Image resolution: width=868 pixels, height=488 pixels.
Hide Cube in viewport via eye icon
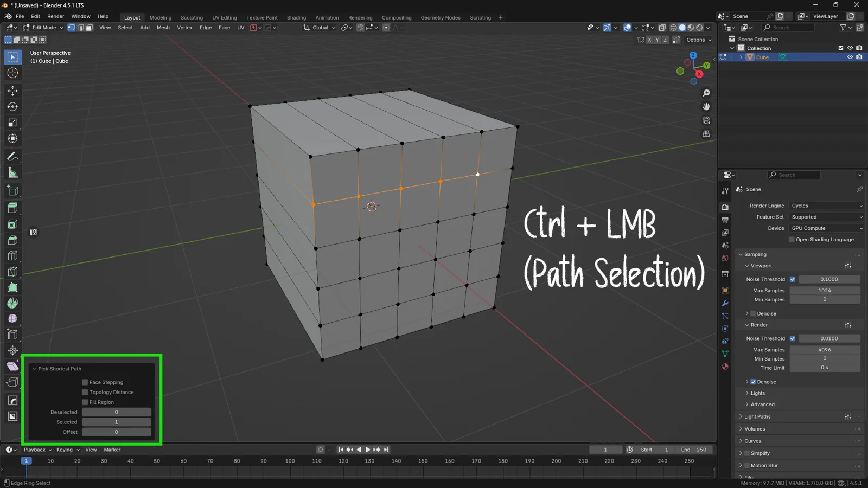(850, 57)
